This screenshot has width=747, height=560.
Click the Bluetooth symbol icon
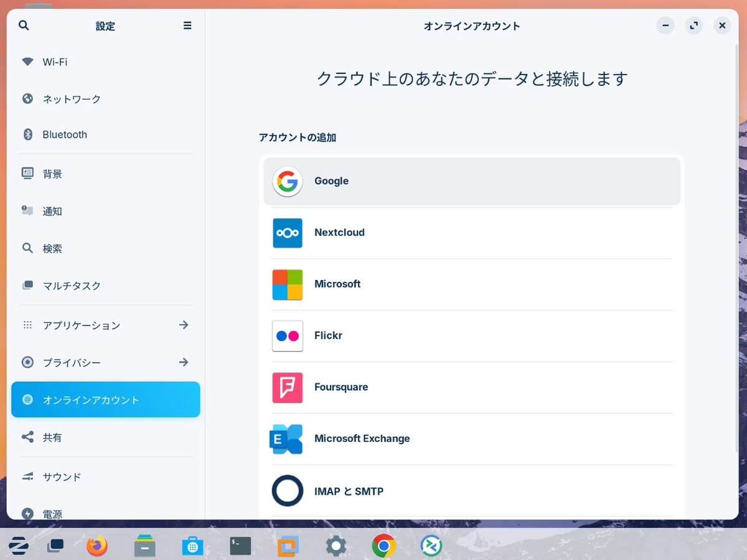click(x=27, y=134)
